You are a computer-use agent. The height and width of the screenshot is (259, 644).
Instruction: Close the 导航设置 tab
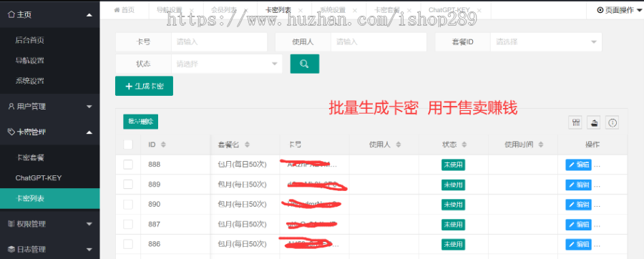pos(192,11)
